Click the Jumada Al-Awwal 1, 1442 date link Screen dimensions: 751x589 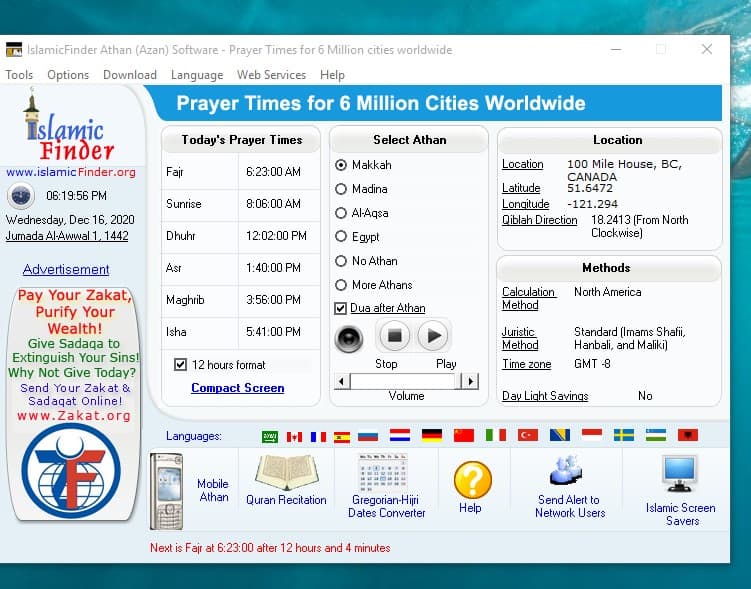pos(67,236)
